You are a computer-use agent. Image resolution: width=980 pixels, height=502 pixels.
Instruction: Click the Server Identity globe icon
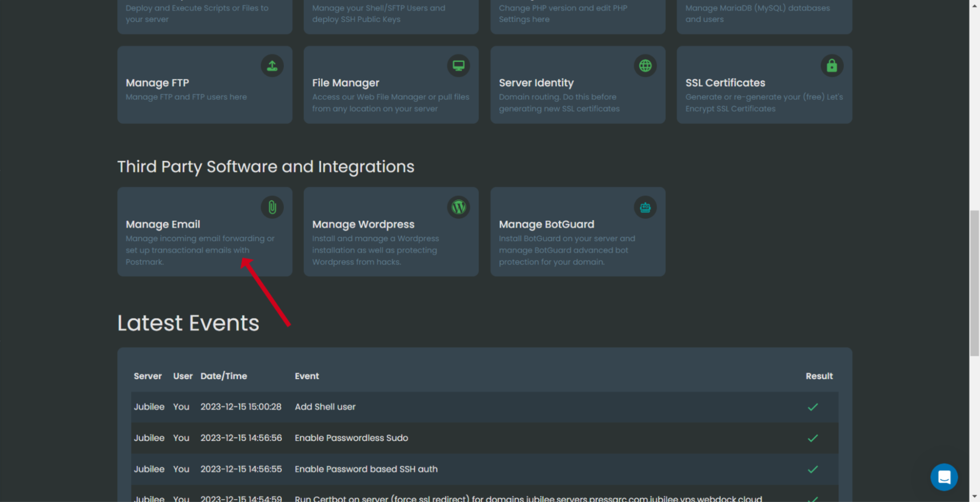pos(645,66)
